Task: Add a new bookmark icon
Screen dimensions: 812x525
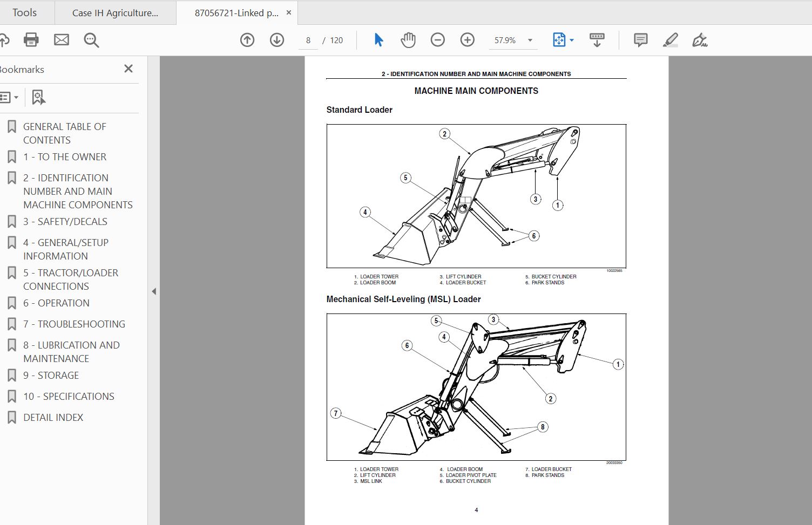Action: click(x=38, y=98)
